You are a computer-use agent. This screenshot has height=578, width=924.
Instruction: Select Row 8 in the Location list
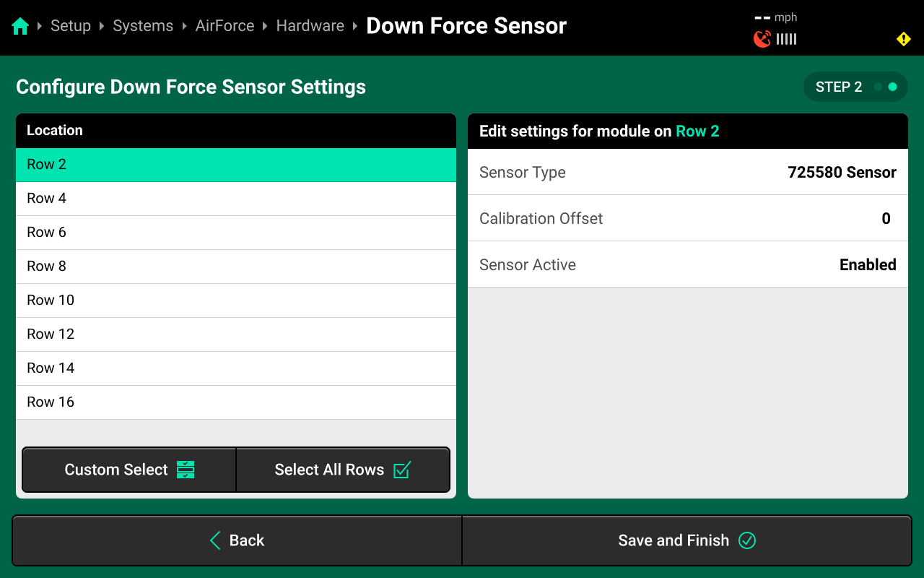point(235,266)
